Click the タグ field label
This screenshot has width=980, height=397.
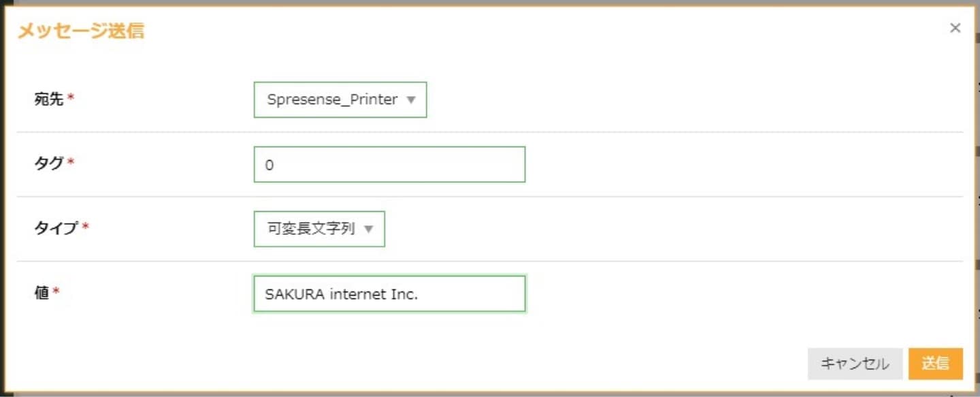coord(48,163)
